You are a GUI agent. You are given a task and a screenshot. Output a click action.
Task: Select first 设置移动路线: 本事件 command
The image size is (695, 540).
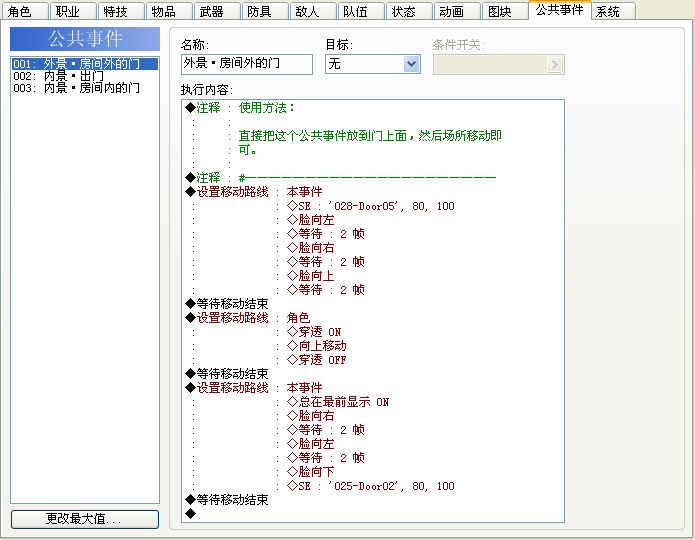tap(372, 192)
